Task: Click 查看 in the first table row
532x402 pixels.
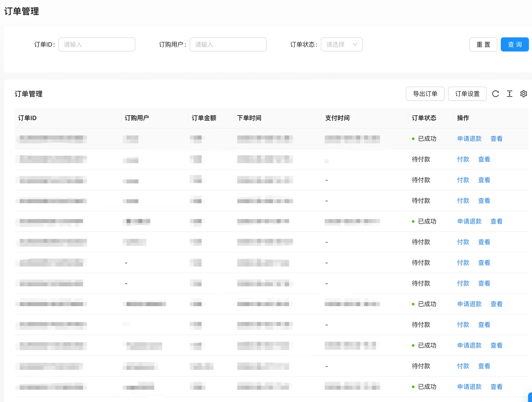Action: (497, 139)
